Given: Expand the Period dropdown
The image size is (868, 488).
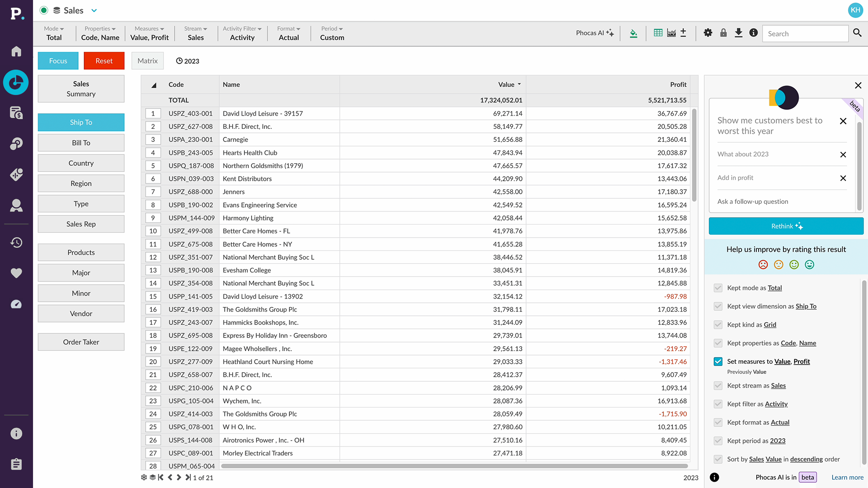Looking at the screenshot, I should click(331, 28).
